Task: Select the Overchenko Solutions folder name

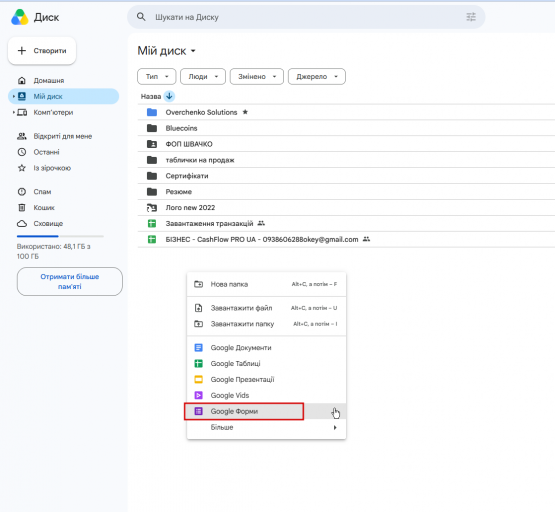Action: pos(201,112)
